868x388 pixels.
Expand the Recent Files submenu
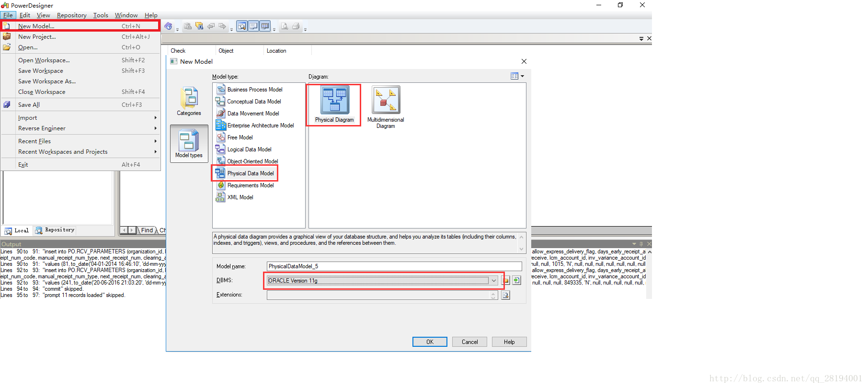[x=80, y=141]
